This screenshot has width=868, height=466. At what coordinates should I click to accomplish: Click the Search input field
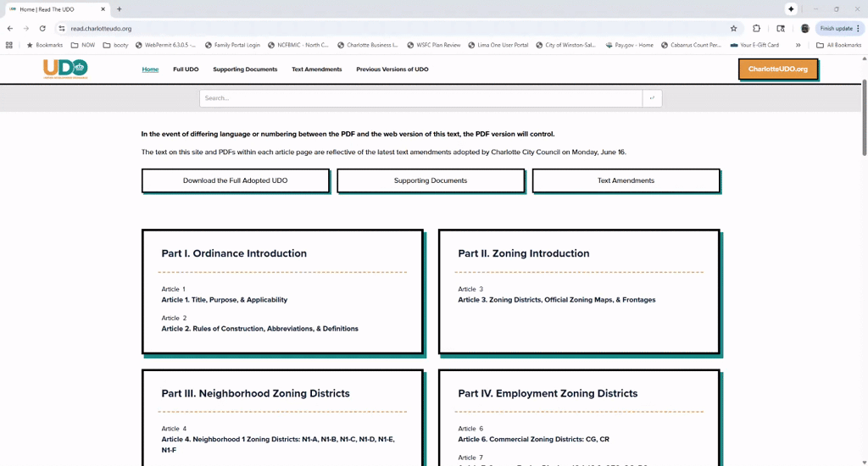[x=420, y=98]
